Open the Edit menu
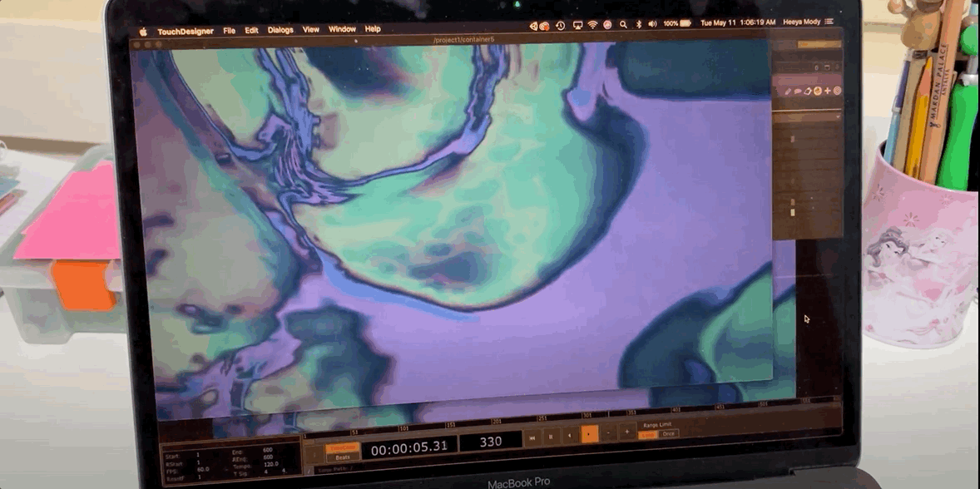Image resolution: width=980 pixels, height=489 pixels. click(x=251, y=30)
